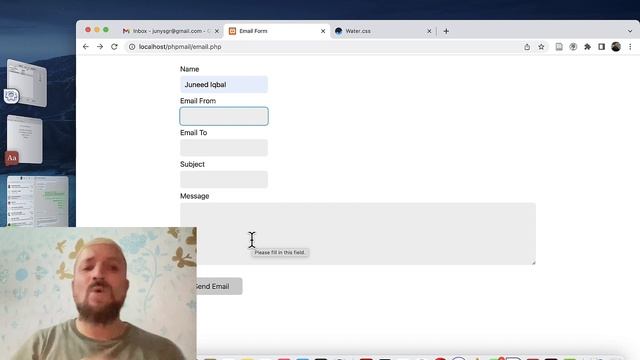640x360 pixels.
Task: Click the circular extension icon beside puzzle piece
Action: click(573, 47)
